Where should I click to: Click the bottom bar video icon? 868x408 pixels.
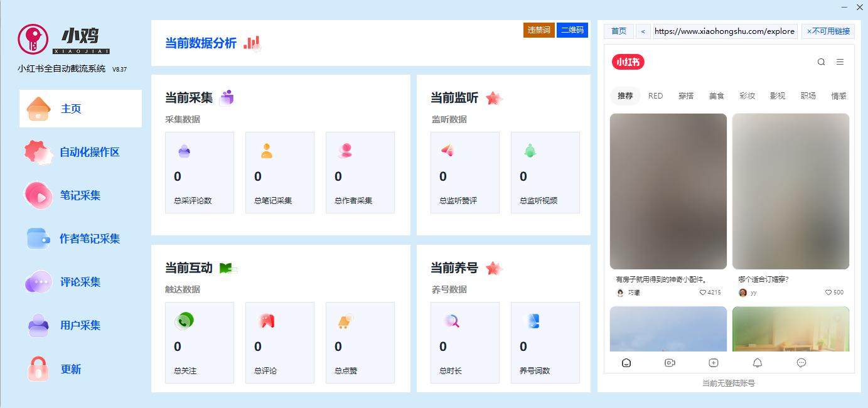tap(670, 363)
